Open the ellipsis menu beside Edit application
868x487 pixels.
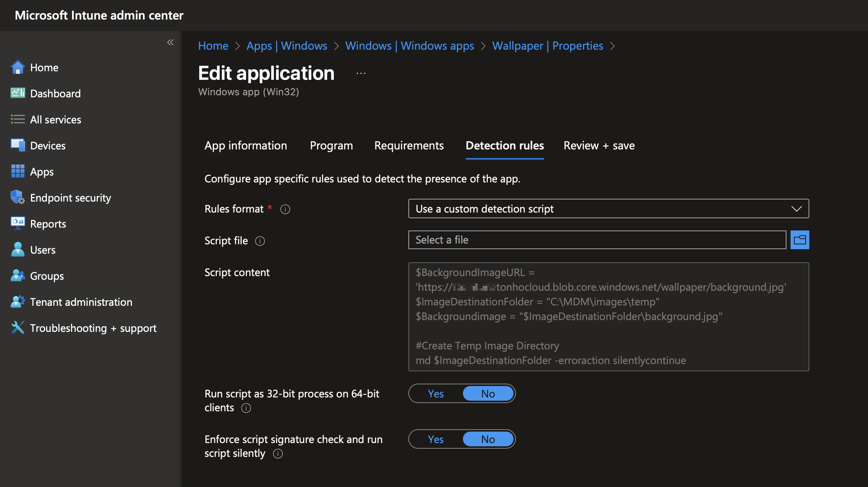click(x=361, y=74)
